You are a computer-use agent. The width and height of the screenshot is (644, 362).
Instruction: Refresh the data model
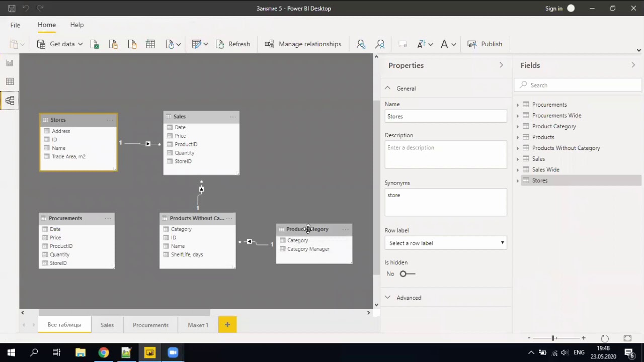coord(232,44)
